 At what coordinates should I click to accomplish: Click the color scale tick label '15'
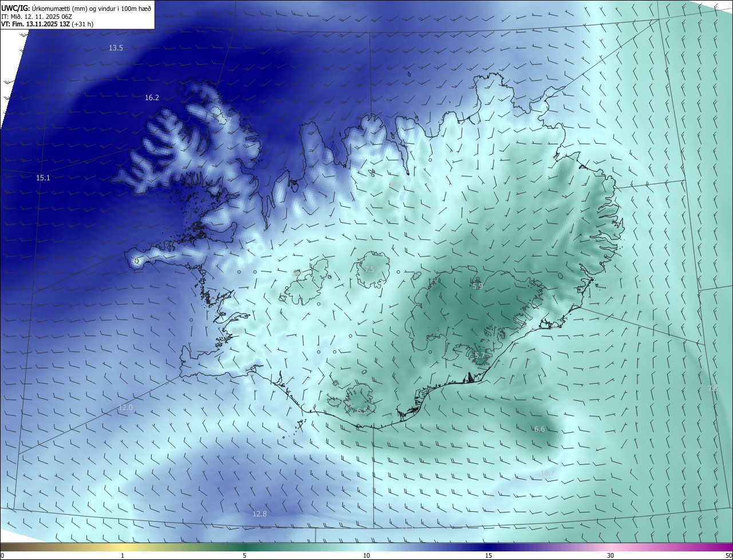[x=488, y=555]
